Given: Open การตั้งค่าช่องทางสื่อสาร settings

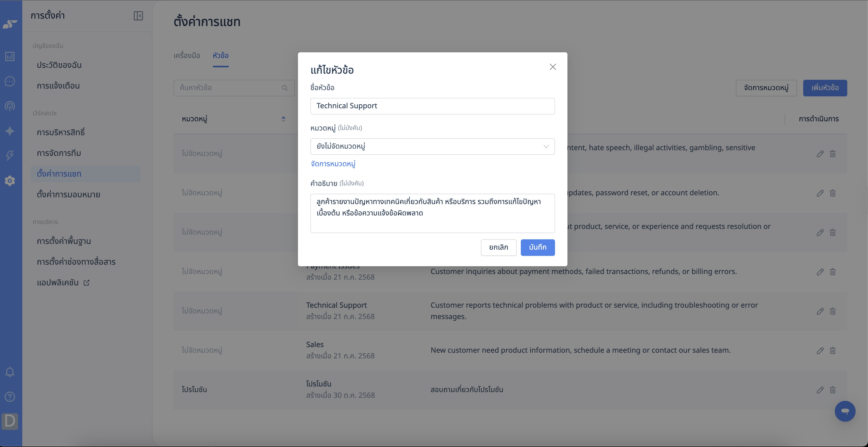Looking at the screenshot, I should tap(76, 262).
